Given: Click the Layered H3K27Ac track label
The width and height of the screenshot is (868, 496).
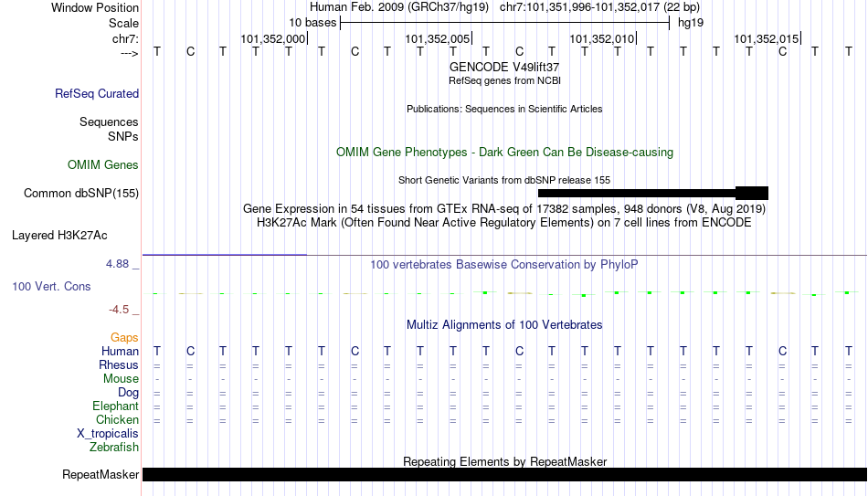Looking at the screenshot, I should tap(59, 236).
